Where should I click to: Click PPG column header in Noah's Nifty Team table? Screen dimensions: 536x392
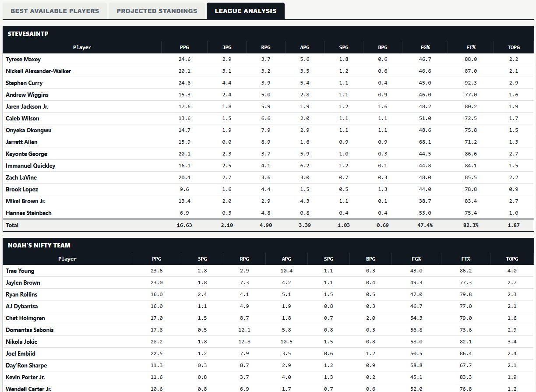coord(156,259)
